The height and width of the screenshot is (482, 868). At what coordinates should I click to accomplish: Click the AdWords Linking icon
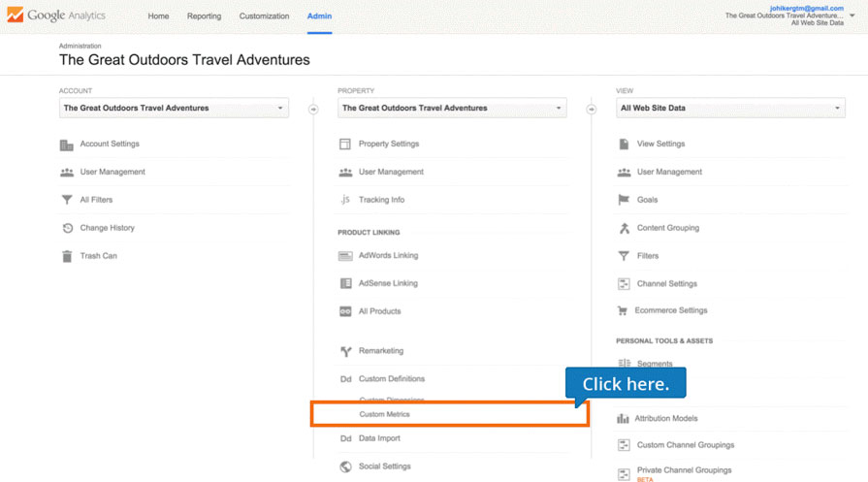[x=345, y=256]
